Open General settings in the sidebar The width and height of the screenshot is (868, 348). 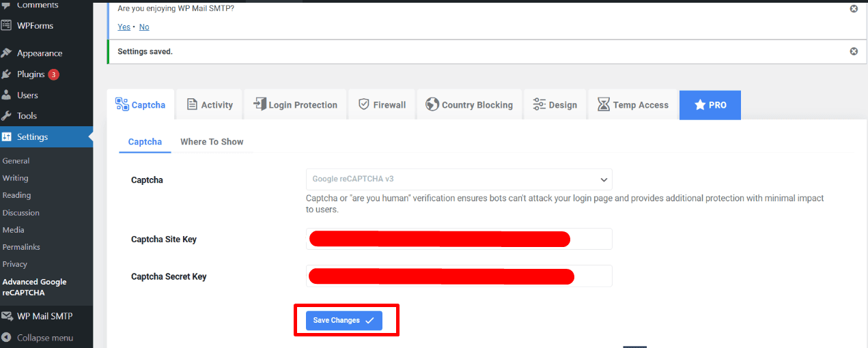[x=16, y=161]
